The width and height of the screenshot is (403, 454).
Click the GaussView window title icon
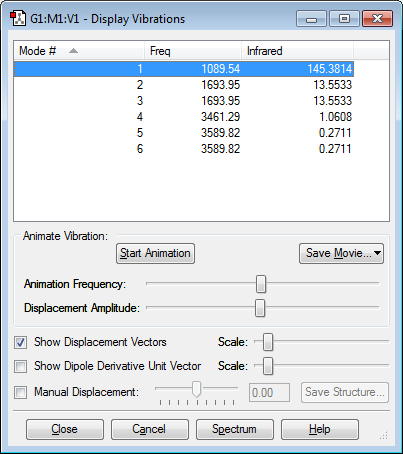tap(18, 18)
